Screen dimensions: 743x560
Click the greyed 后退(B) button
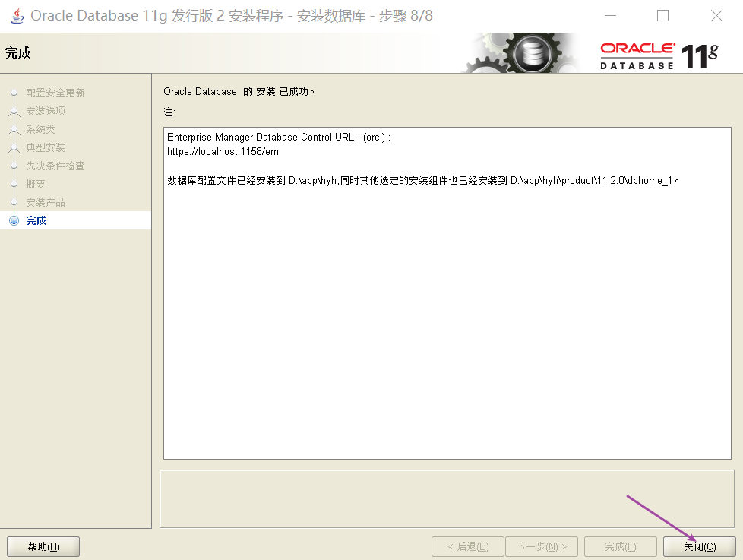click(x=468, y=547)
